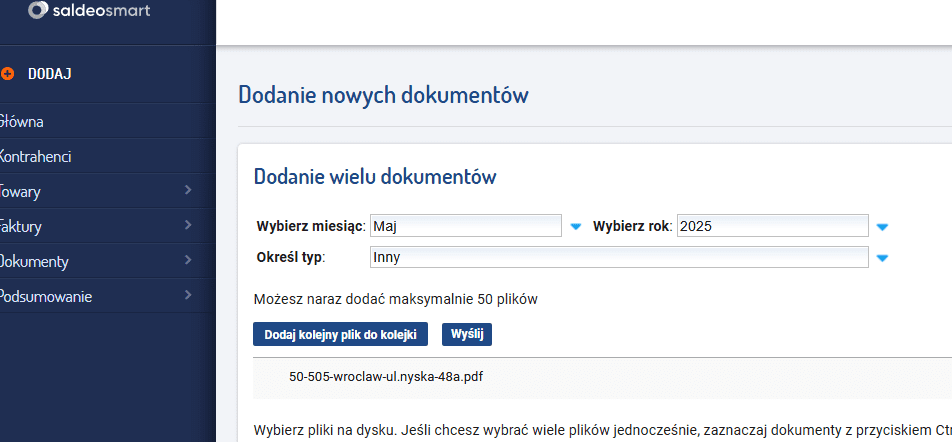Viewport: 952px width, 442px height.
Task: Open the document type dropdown arrow
Action: pyautogui.click(x=882, y=258)
